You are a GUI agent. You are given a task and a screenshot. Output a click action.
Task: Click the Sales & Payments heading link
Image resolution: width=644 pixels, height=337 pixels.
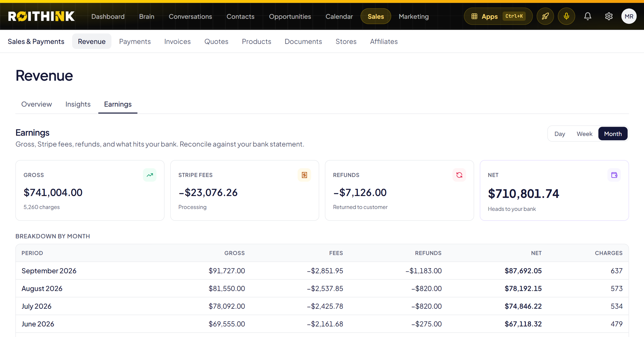point(36,42)
